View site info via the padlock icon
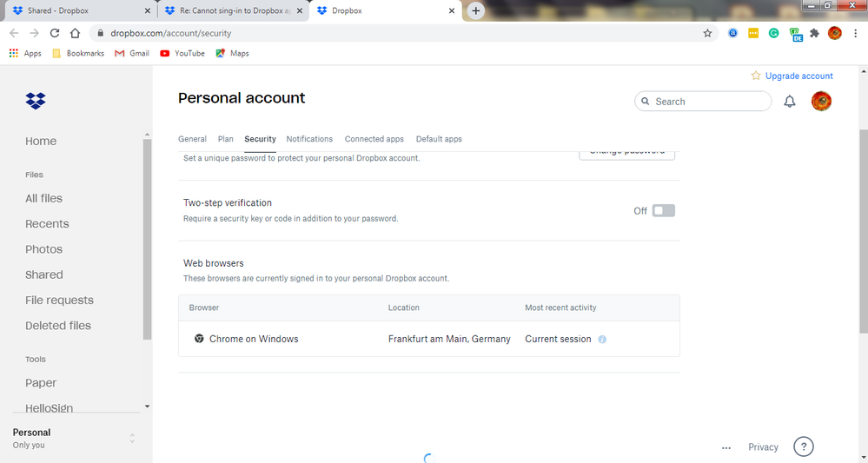This screenshot has width=868, height=463. (100, 33)
